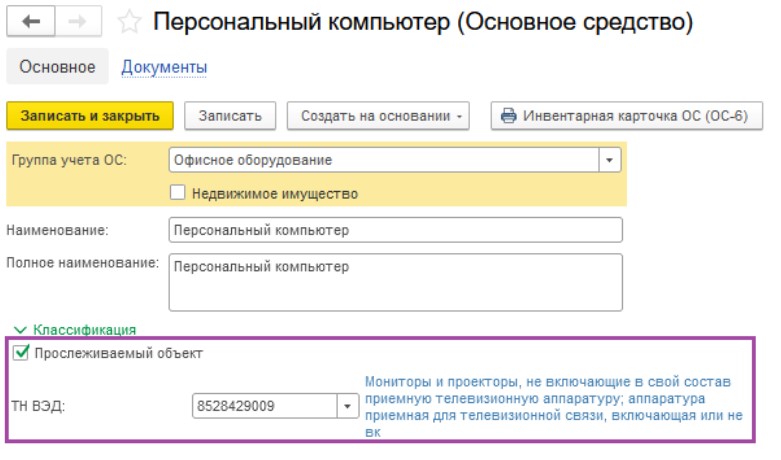Click into the Полное наименование text area

[395, 282]
